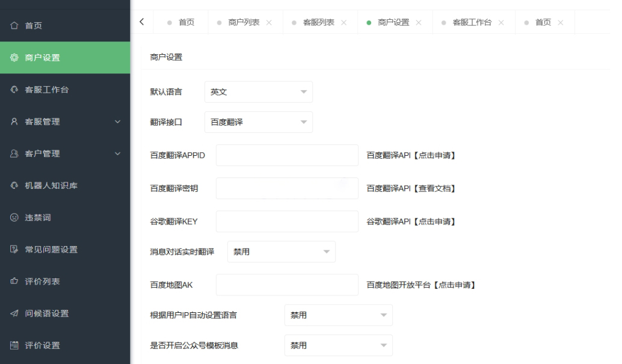Viewport: 622px width, 364px height.
Task: Open the 是否开启公众号模板消息 dropdown
Action: (339, 345)
